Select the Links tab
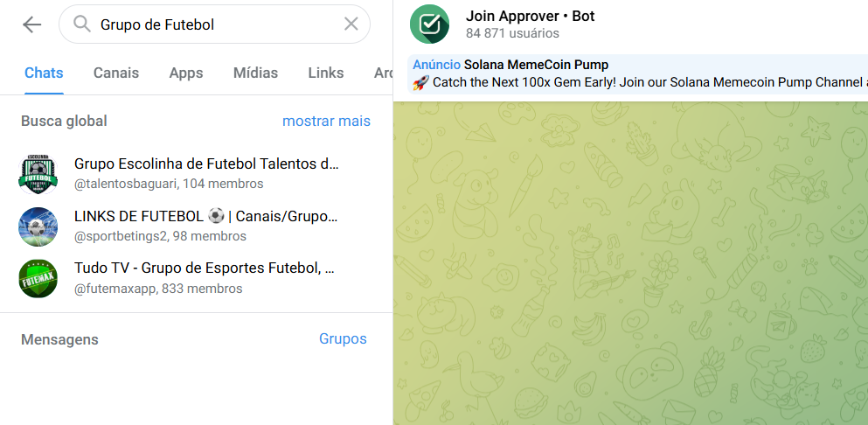Viewport: 868px width, 425px height. [326, 73]
